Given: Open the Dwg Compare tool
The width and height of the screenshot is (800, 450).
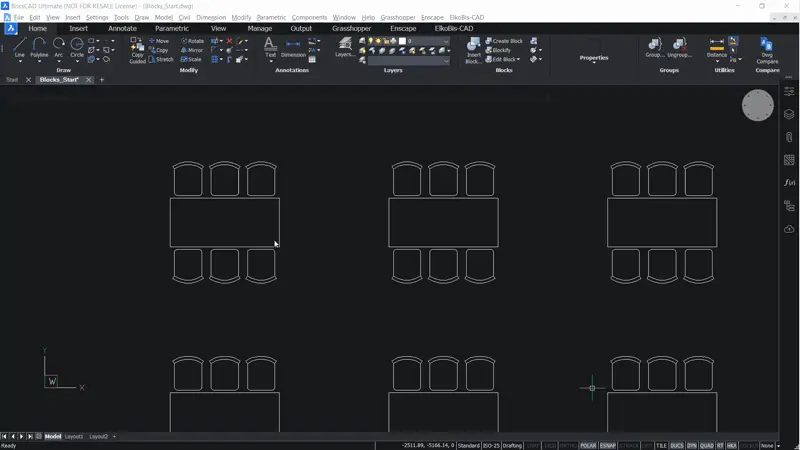Looking at the screenshot, I should [x=767, y=50].
